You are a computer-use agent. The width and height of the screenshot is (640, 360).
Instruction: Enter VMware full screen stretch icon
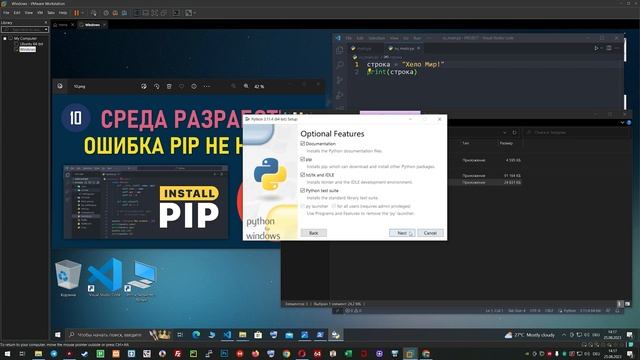pyautogui.click(x=188, y=13)
